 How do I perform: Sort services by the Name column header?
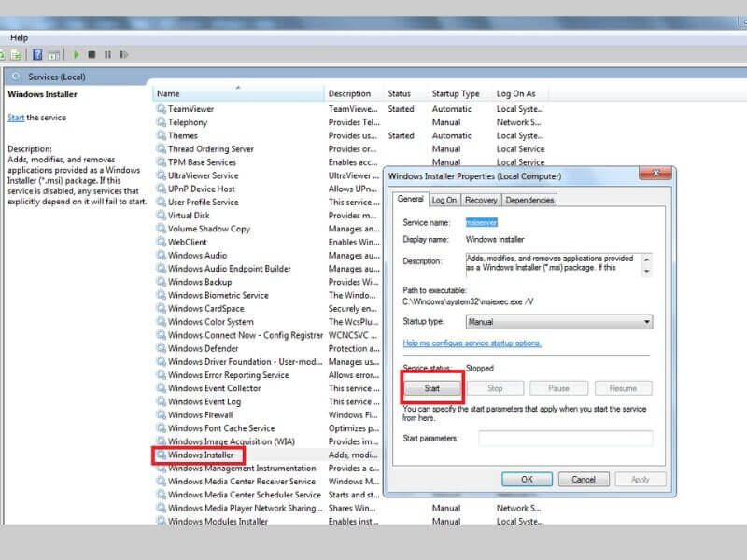point(238,93)
